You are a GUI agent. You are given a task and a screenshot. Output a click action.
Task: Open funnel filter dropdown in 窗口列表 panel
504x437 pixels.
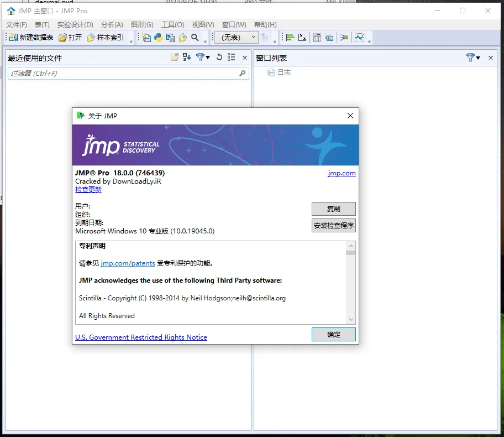pyautogui.click(x=473, y=58)
